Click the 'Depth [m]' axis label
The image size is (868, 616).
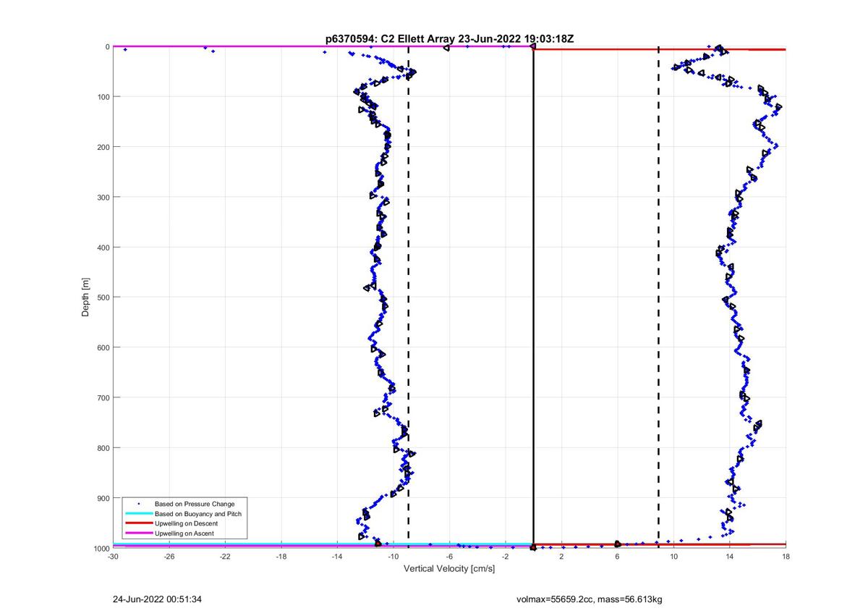click(86, 298)
